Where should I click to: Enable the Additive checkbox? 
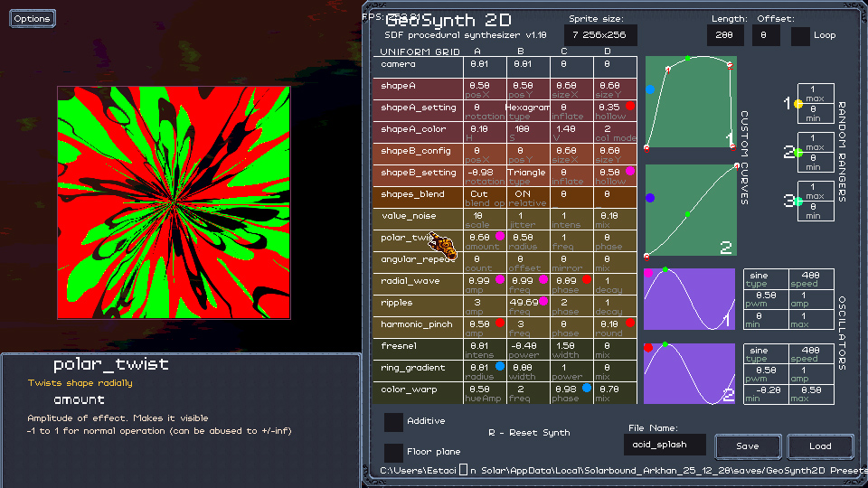pos(393,422)
